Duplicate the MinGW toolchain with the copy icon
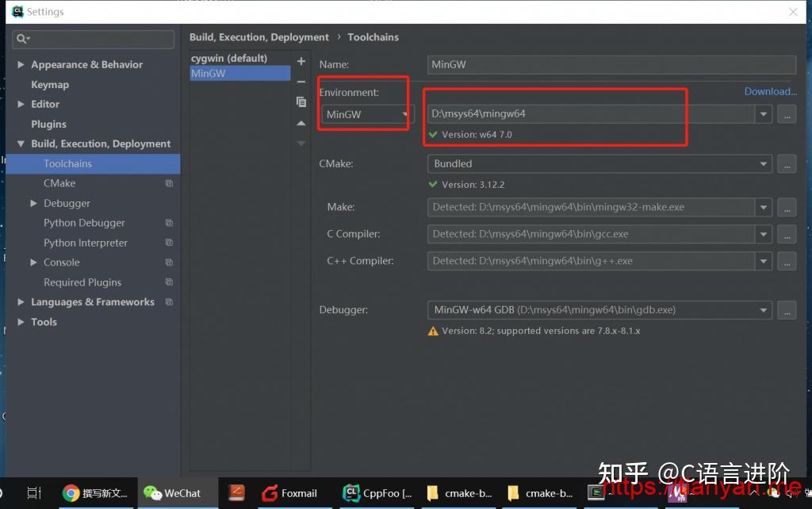Image resolution: width=812 pixels, height=509 pixels. [x=301, y=101]
